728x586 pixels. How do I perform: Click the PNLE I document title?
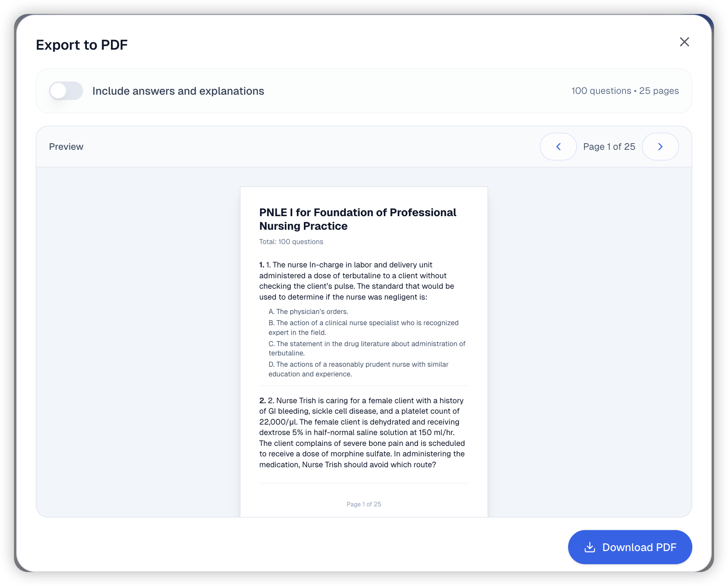[x=357, y=219]
